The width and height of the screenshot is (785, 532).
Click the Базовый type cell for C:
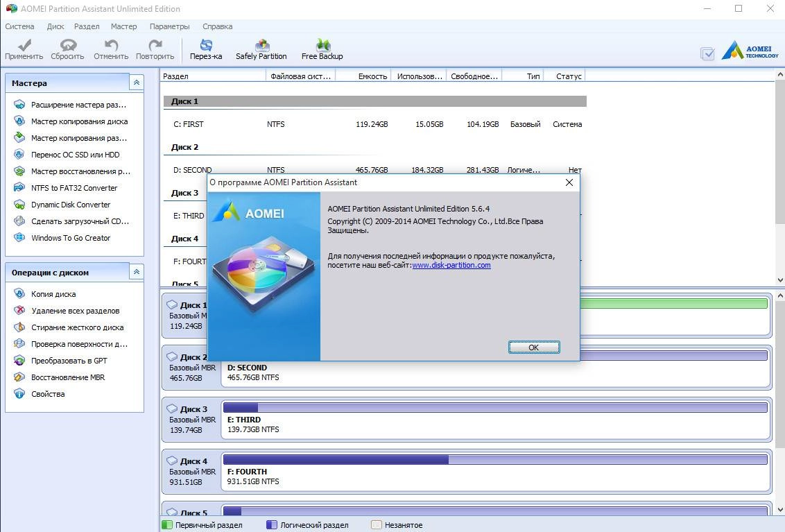pyautogui.click(x=525, y=124)
